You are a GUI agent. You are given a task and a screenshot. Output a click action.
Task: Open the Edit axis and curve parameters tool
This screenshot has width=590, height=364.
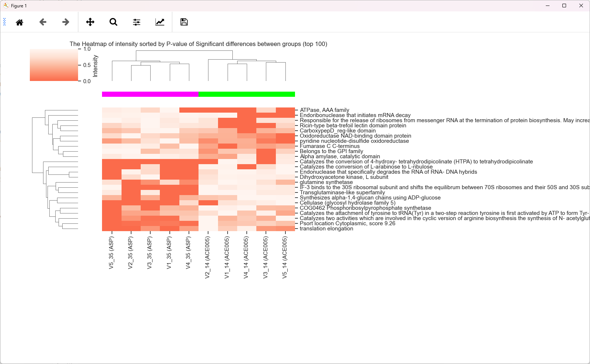160,22
